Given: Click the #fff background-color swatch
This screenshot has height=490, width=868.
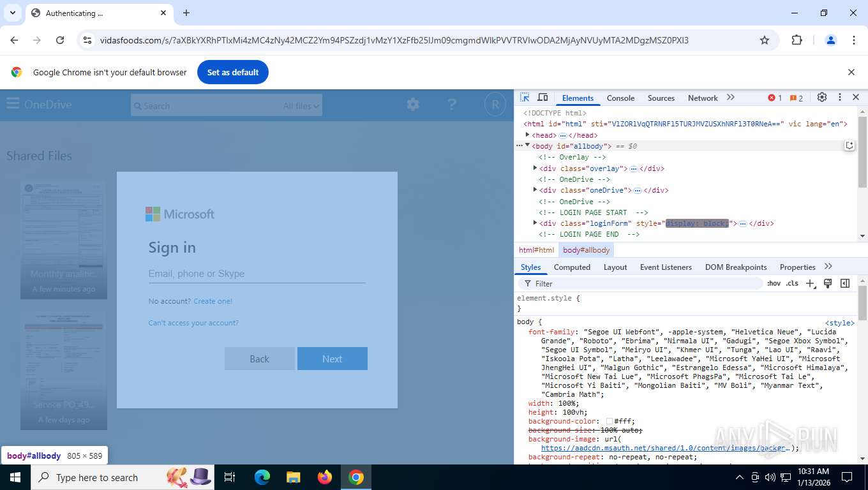Looking at the screenshot, I should (x=610, y=421).
